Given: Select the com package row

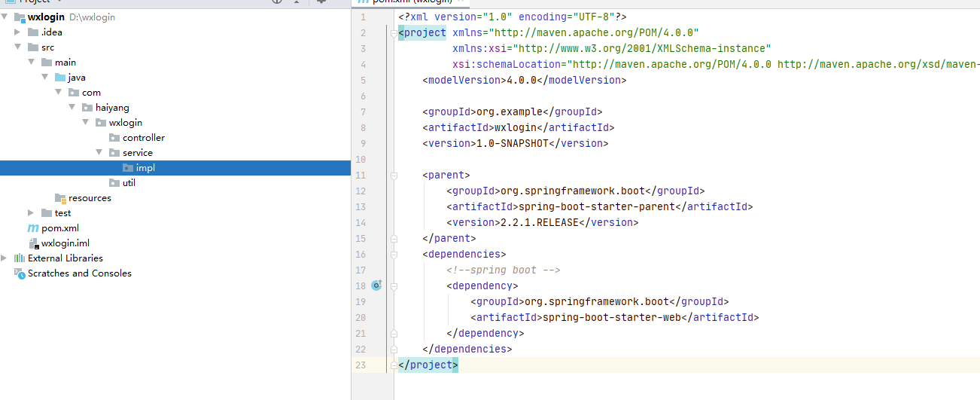Looking at the screenshot, I should coord(175,93).
